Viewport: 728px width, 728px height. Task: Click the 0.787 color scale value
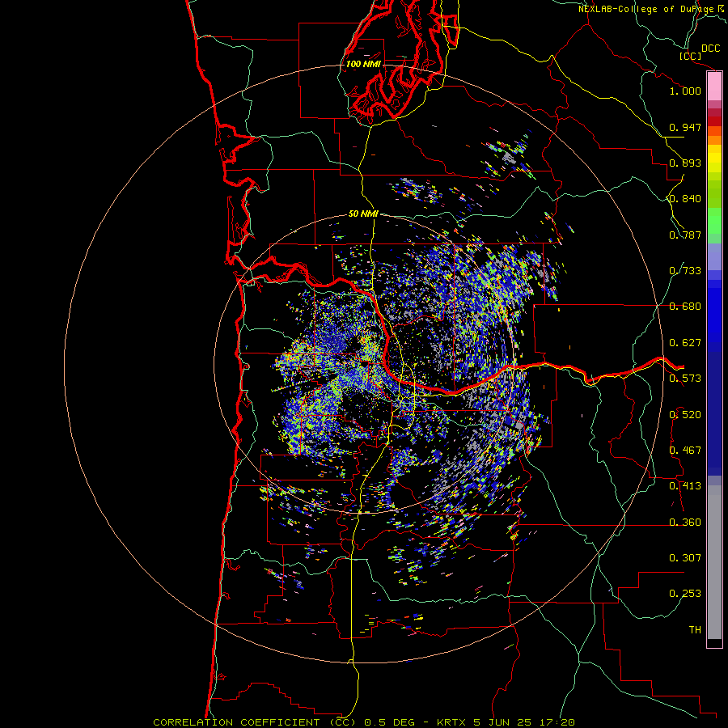click(685, 235)
